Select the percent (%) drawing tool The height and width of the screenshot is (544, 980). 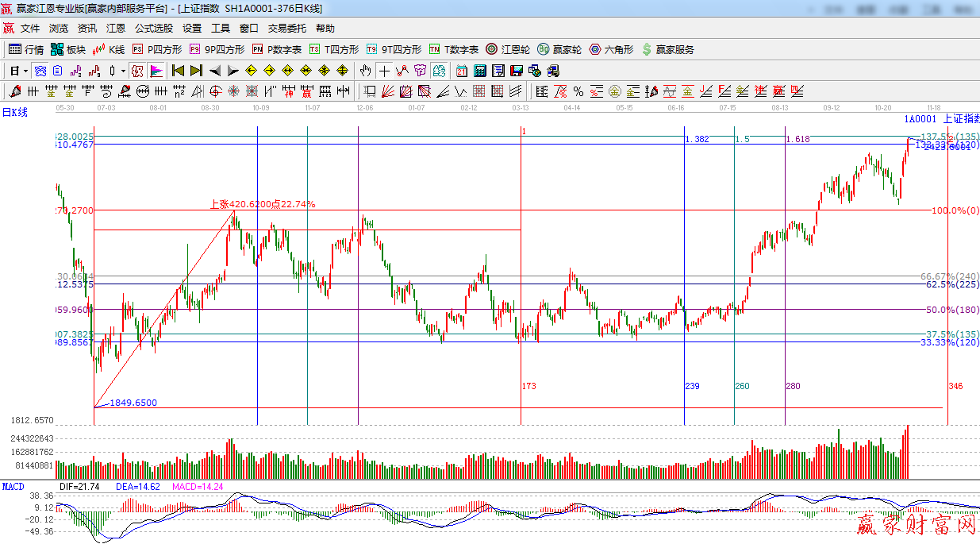pos(578,91)
